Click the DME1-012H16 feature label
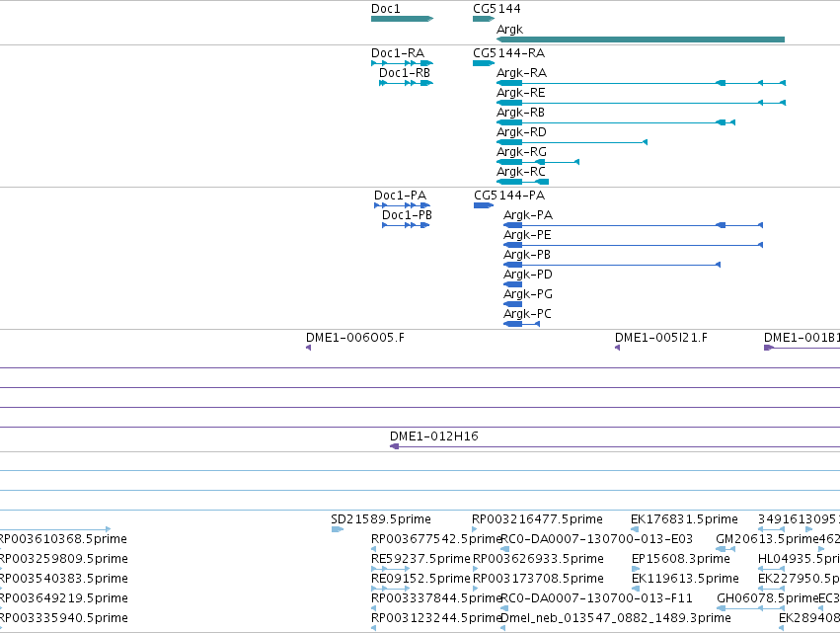 coord(434,436)
